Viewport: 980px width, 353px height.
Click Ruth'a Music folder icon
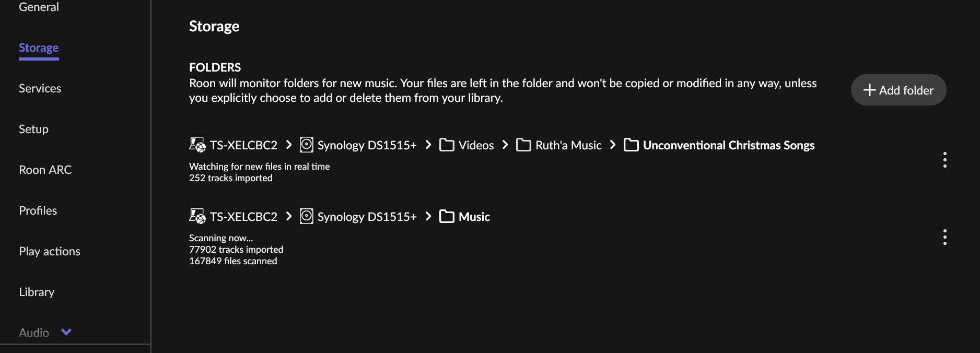(x=523, y=145)
